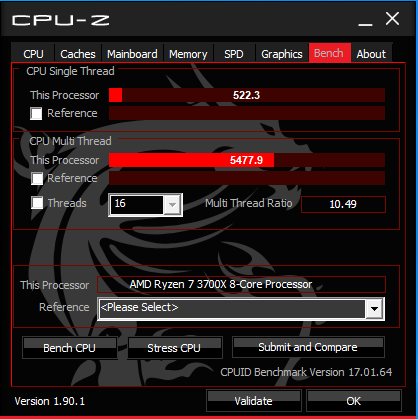This screenshot has height=419, width=418.
Task: Close the CPU-Z window
Action: (x=392, y=19)
